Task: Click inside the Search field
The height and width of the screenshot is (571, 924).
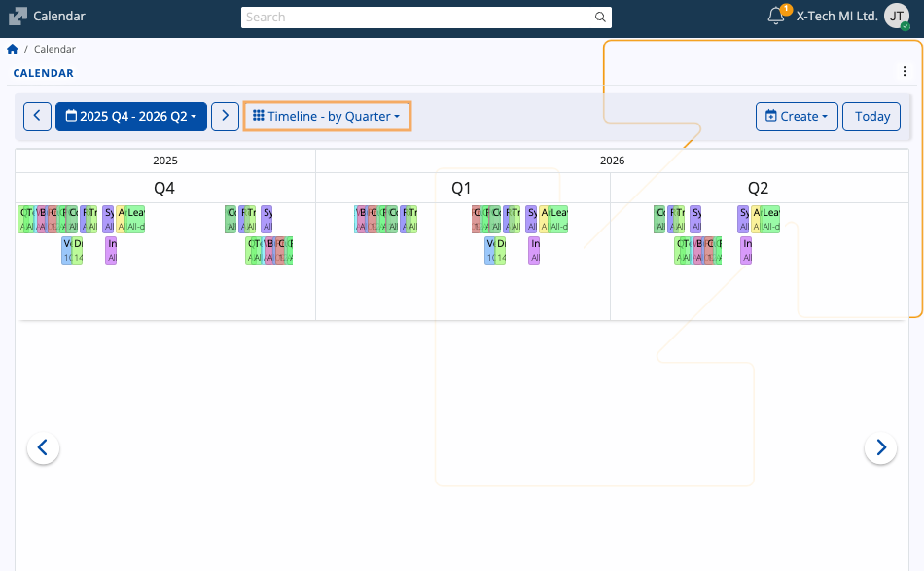Action: point(418,18)
